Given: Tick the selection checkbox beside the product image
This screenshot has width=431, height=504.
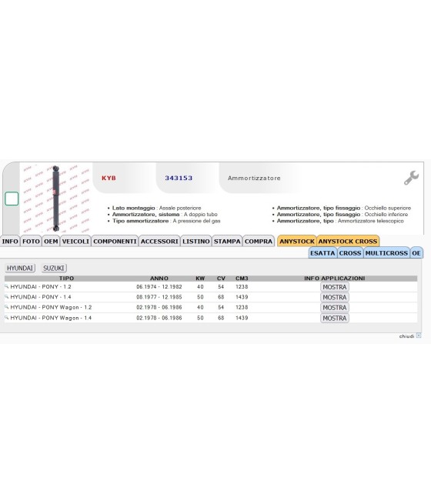Looking at the screenshot, I should tap(12, 199).
